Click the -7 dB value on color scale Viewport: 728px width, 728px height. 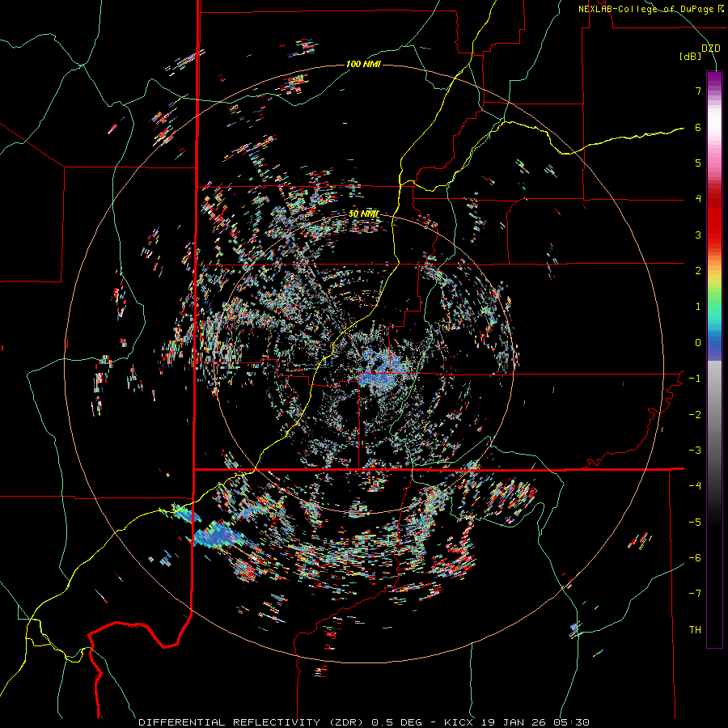[x=695, y=594]
